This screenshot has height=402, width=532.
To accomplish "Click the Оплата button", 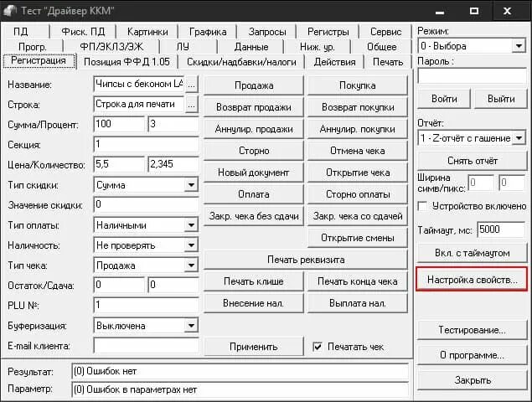I will pos(254,194).
